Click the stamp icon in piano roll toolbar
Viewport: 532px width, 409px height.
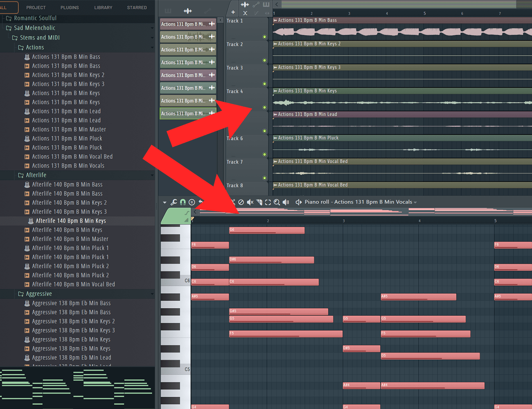192,202
